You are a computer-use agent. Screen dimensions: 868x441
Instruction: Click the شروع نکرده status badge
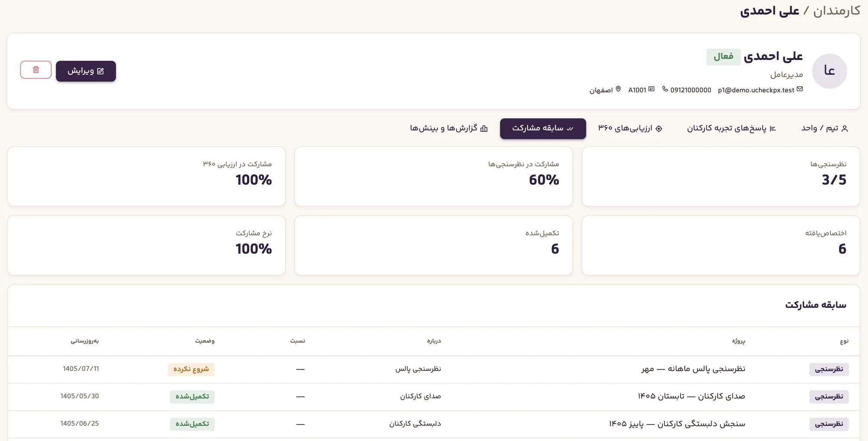191,369
